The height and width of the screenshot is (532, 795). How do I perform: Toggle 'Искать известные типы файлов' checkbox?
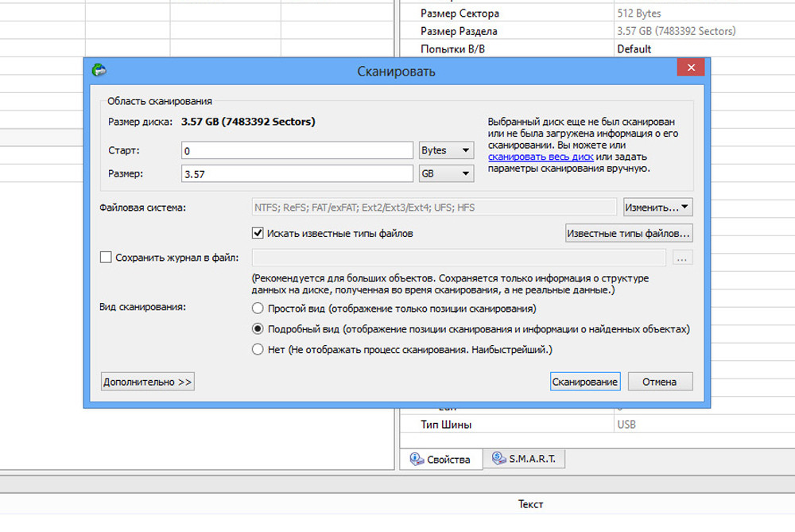[258, 234]
